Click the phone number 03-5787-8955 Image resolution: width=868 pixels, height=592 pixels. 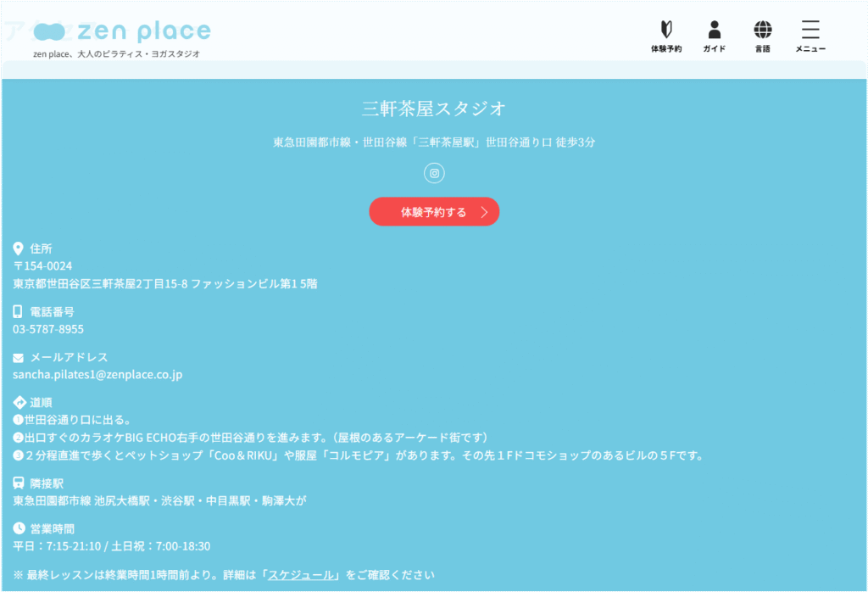[x=48, y=329]
